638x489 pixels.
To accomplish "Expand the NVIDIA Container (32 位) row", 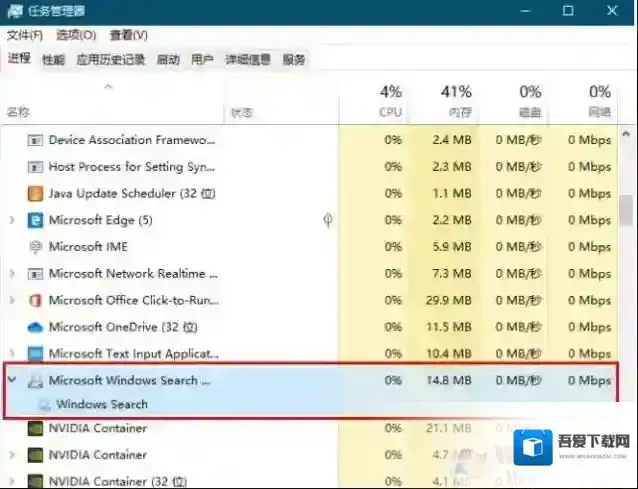I will pos(12,481).
